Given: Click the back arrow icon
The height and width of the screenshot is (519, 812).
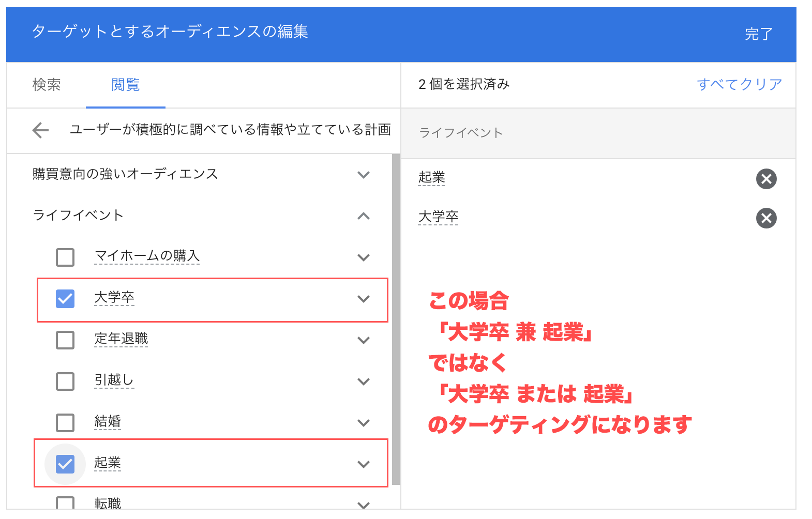Looking at the screenshot, I should [40, 130].
